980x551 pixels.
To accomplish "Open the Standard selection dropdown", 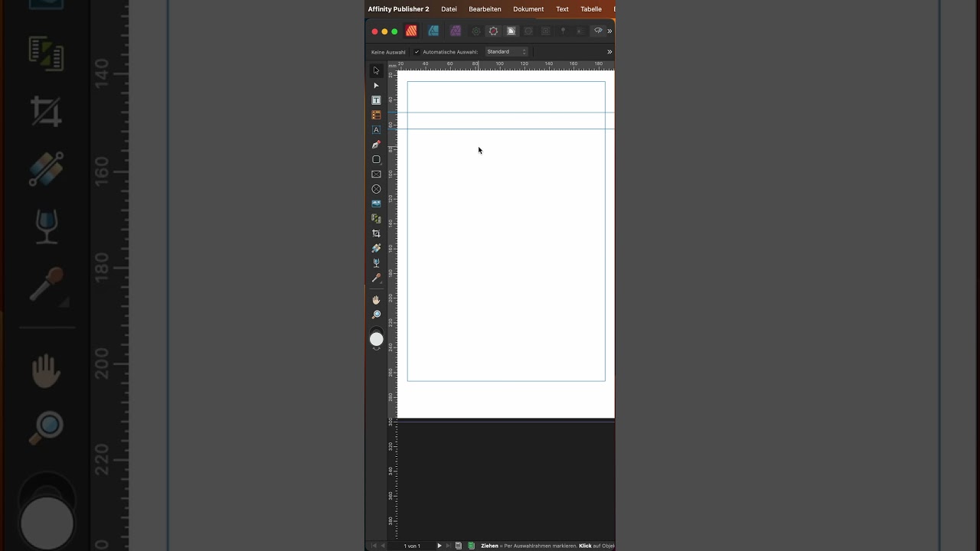I will point(507,52).
